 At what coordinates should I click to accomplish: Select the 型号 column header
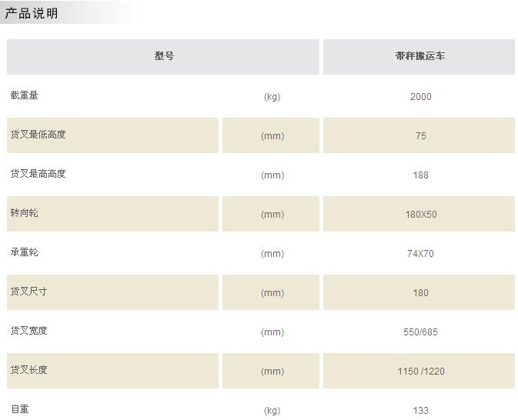(x=164, y=56)
